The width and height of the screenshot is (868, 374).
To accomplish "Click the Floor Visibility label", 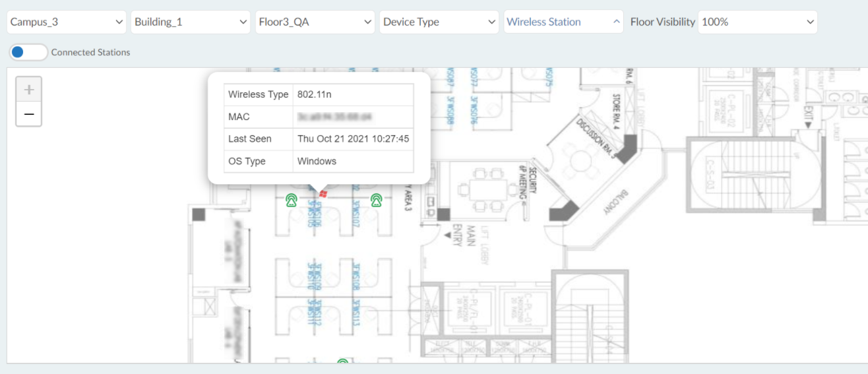I will tap(663, 22).
